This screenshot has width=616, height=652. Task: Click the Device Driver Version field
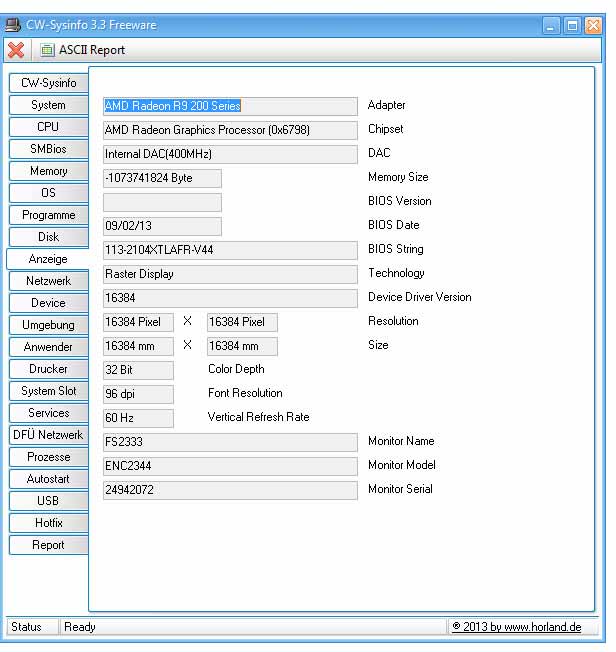point(230,299)
